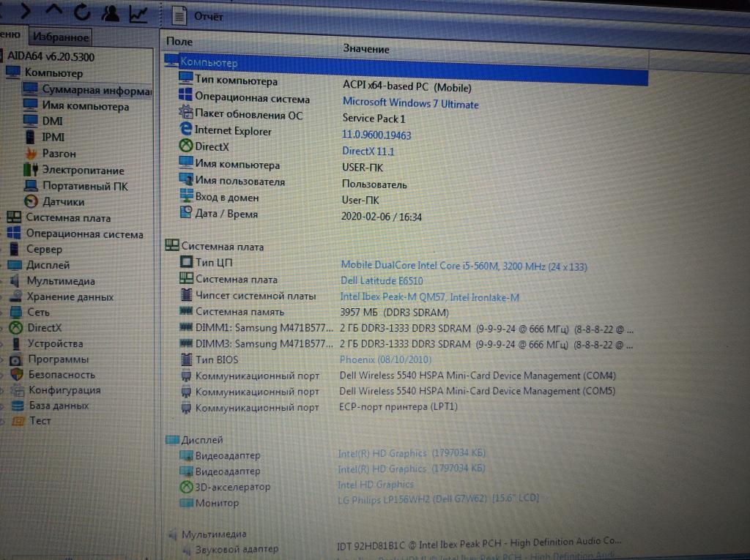Screen dimensions: 750x560
Task: Click the DirectX Xbox icon in tree
Action: (16, 328)
